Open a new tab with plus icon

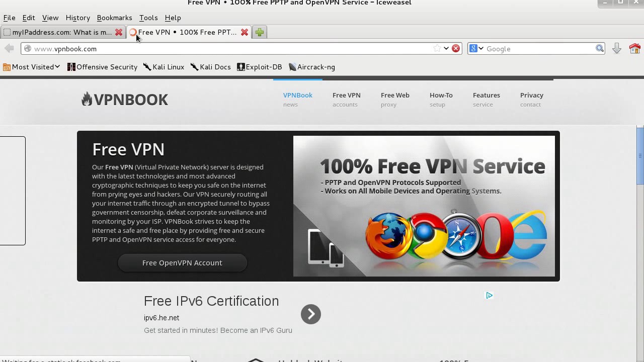pos(260,32)
